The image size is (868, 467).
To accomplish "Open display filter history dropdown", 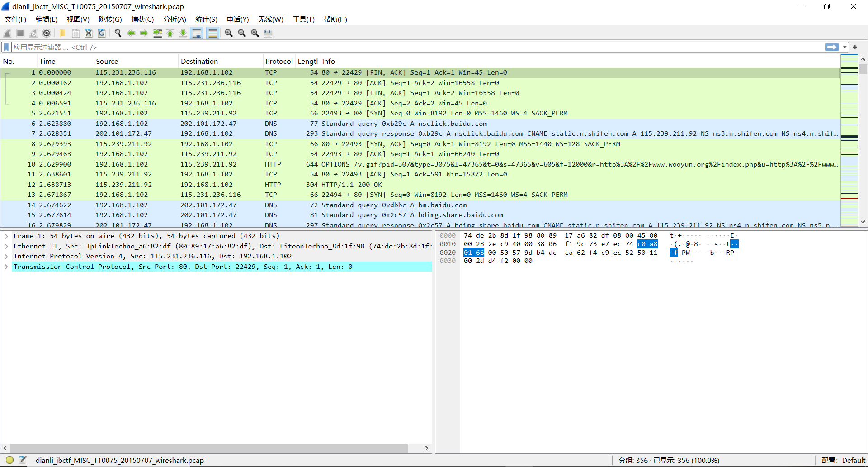I will 844,47.
